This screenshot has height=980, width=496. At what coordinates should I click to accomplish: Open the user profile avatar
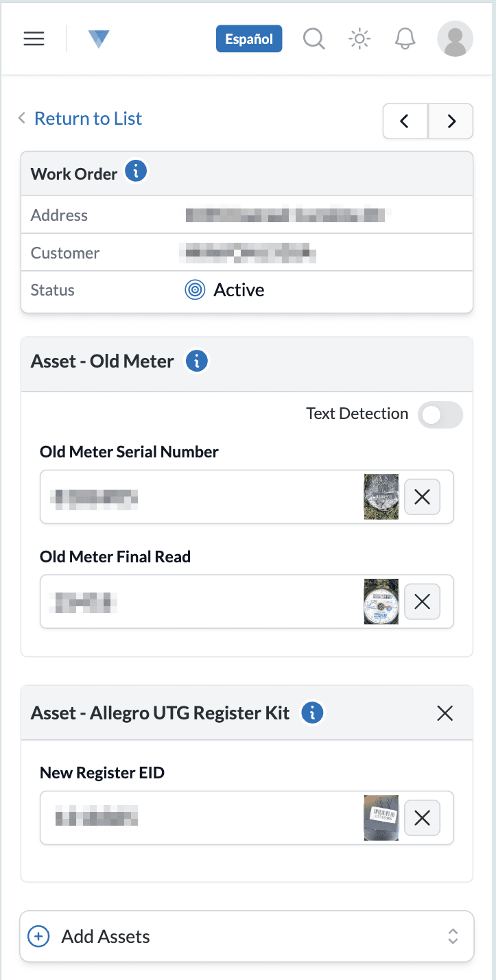(x=455, y=38)
